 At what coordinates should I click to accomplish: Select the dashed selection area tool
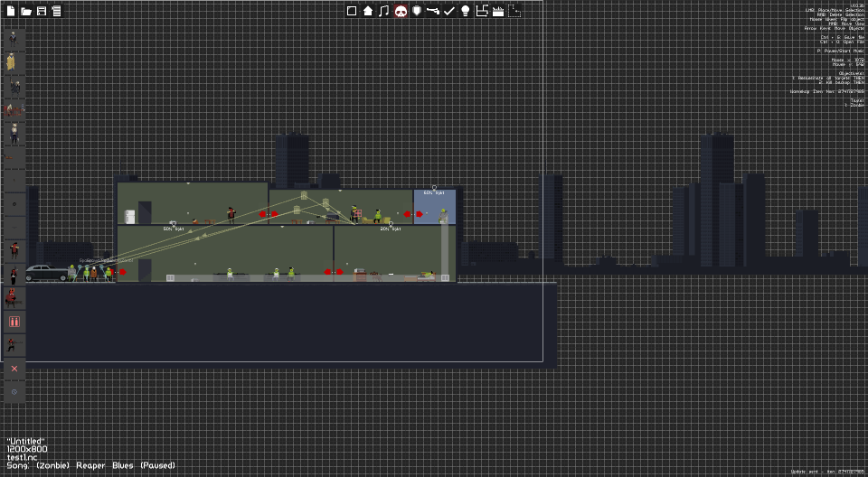(514, 11)
